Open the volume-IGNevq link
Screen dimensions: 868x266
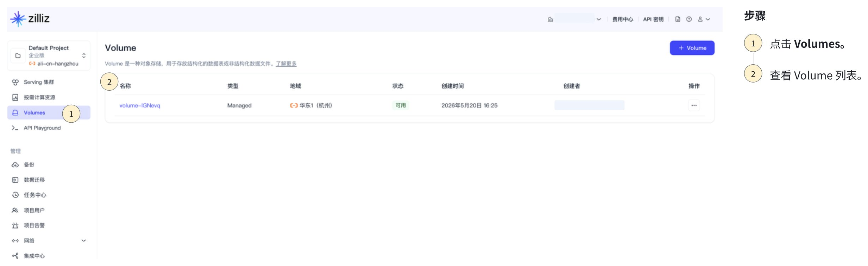click(140, 105)
